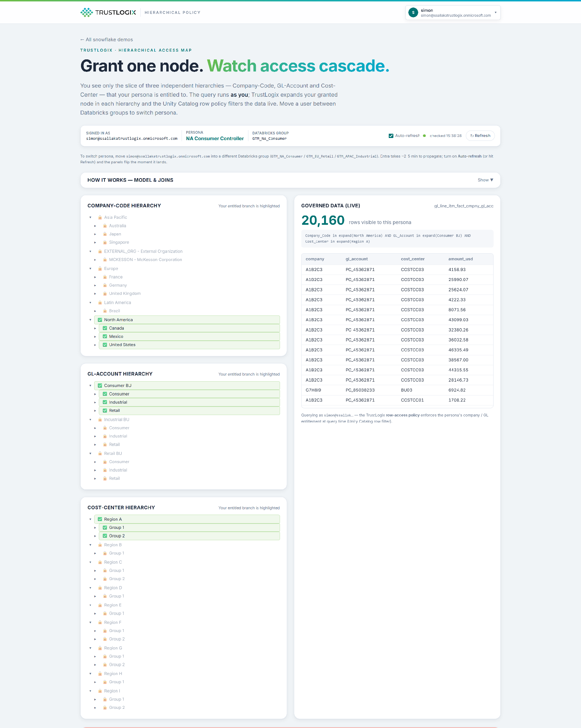This screenshot has width=581, height=728.
Task: Go back to All snowflake demos
Action: pyautogui.click(x=107, y=39)
